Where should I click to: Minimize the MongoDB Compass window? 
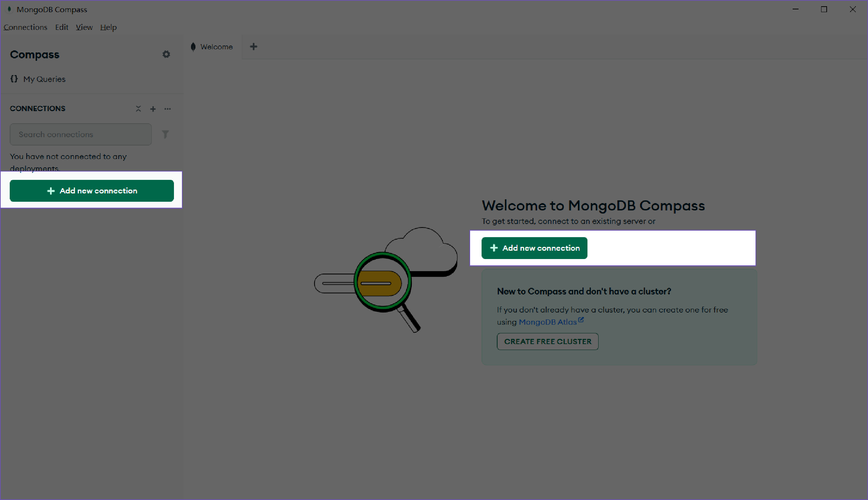pos(795,9)
